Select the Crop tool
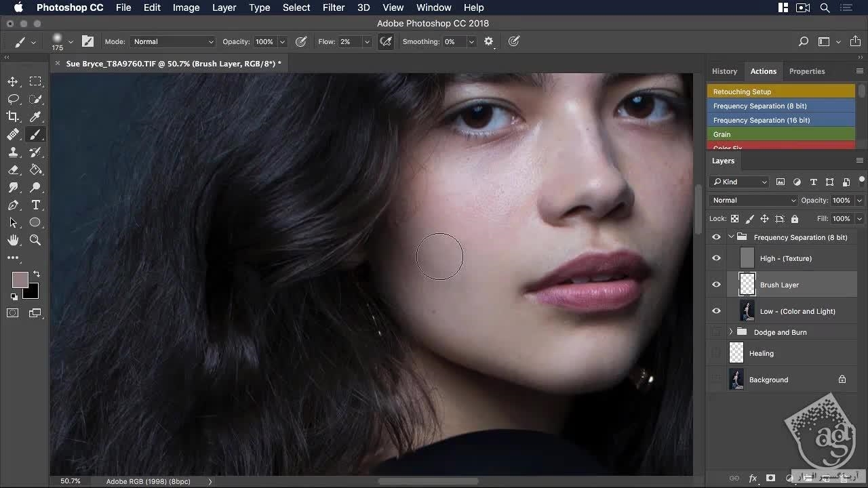The image size is (868, 488). pyautogui.click(x=13, y=117)
